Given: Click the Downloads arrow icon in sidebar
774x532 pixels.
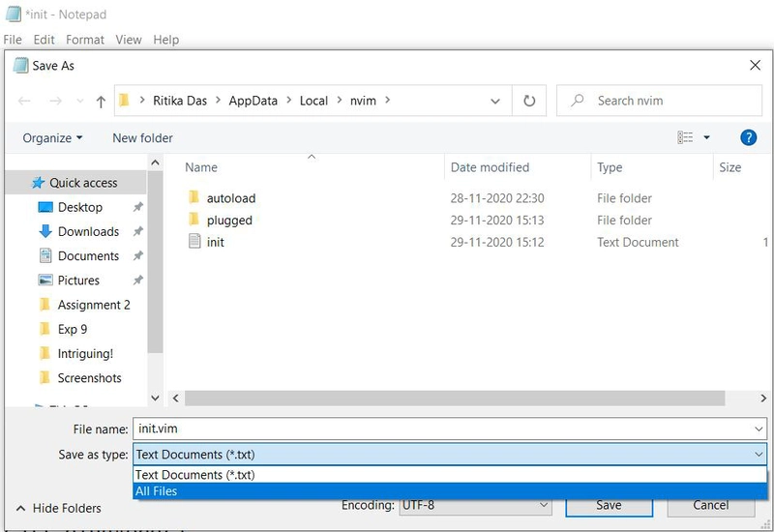Looking at the screenshot, I should tap(45, 231).
